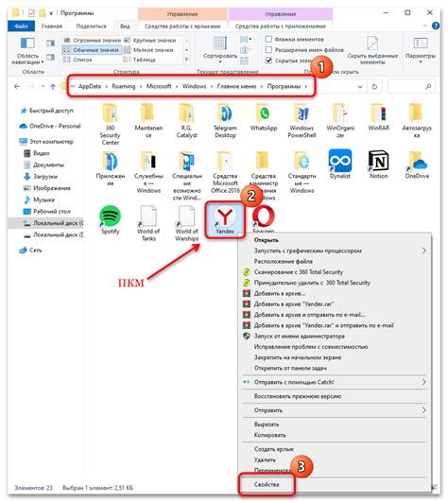Expand Отправить submenu arrow in context menu
Screen dimensions: 448x502
coord(423,410)
